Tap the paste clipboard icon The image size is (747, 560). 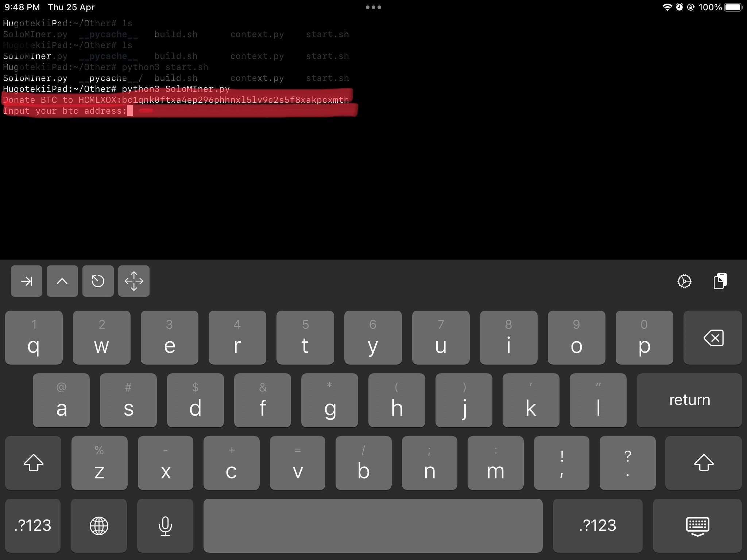click(720, 281)
